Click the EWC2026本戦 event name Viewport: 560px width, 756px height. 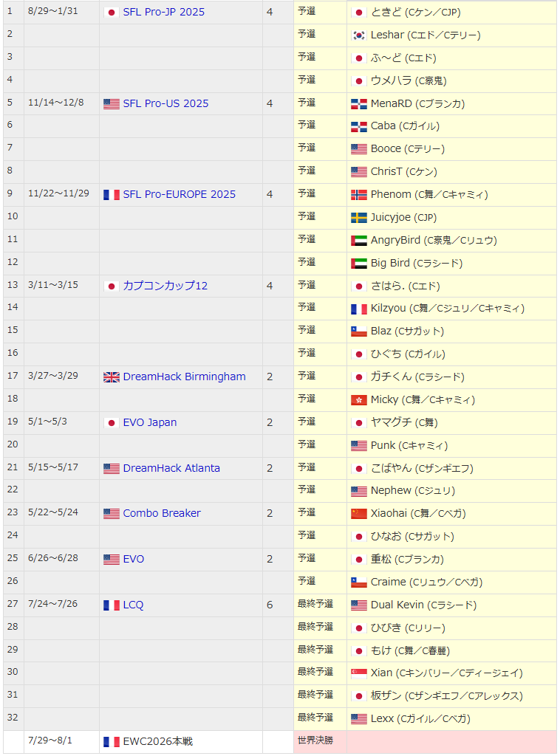point(157,741)
